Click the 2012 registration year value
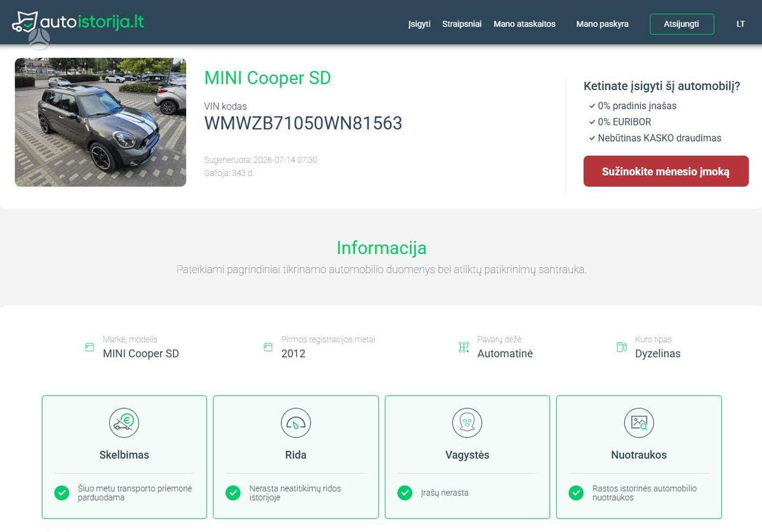This screenshot has width=762, height=532. click(293, 354)
